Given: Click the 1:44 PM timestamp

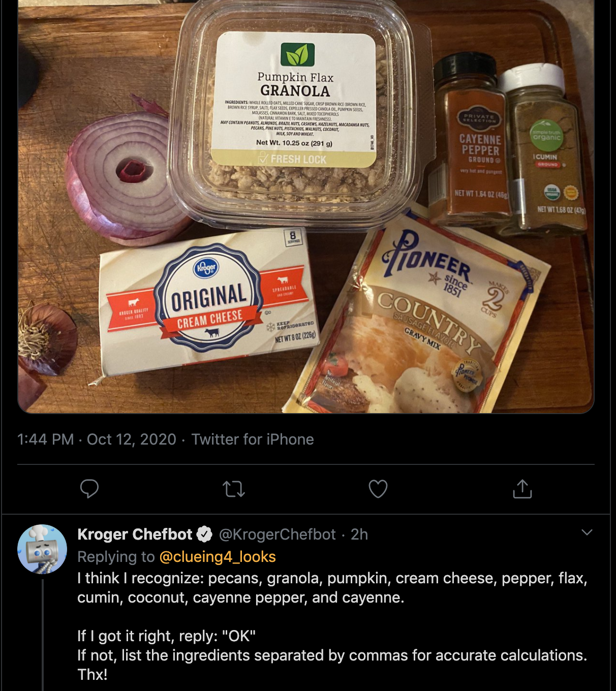Looking at the screenshot, I should (44, 439).
